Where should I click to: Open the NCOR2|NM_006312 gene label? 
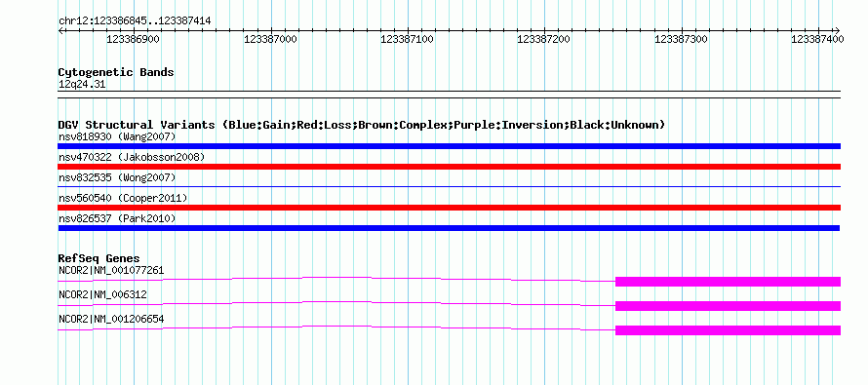coord(102,294)
